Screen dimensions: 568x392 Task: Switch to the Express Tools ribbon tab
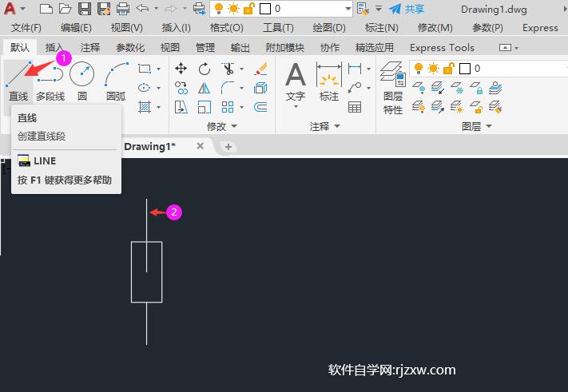[x=442, y=47]
